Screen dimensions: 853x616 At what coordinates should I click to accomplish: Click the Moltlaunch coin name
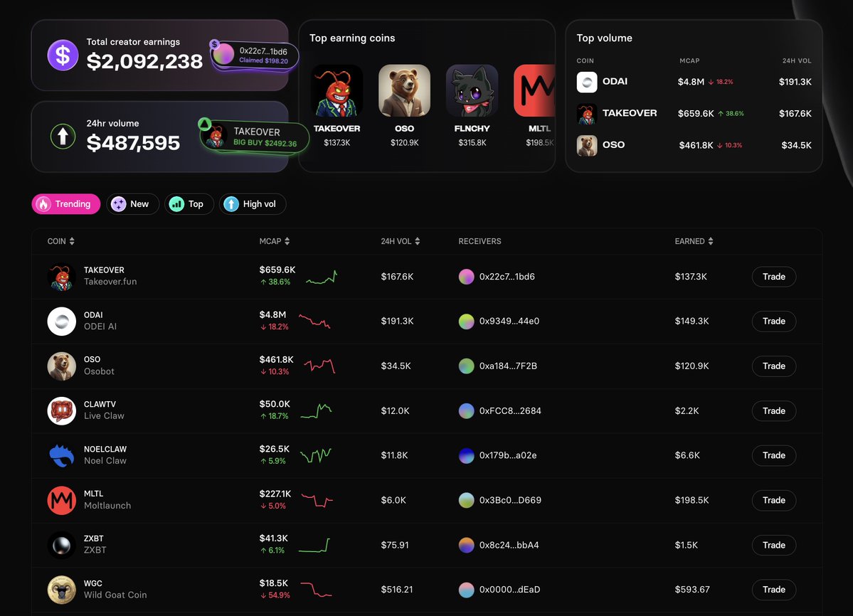(107, 506)
